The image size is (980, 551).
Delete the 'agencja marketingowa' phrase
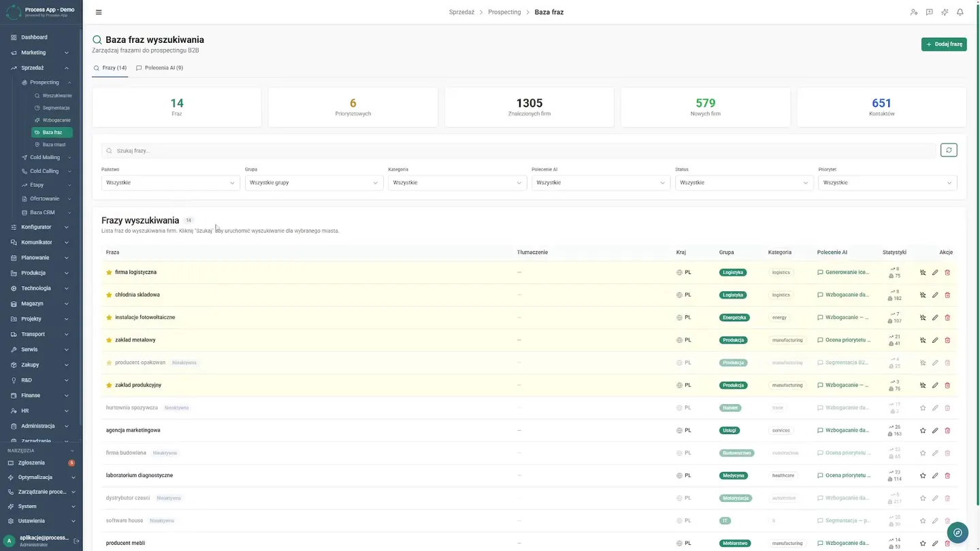tap(947, 431)
